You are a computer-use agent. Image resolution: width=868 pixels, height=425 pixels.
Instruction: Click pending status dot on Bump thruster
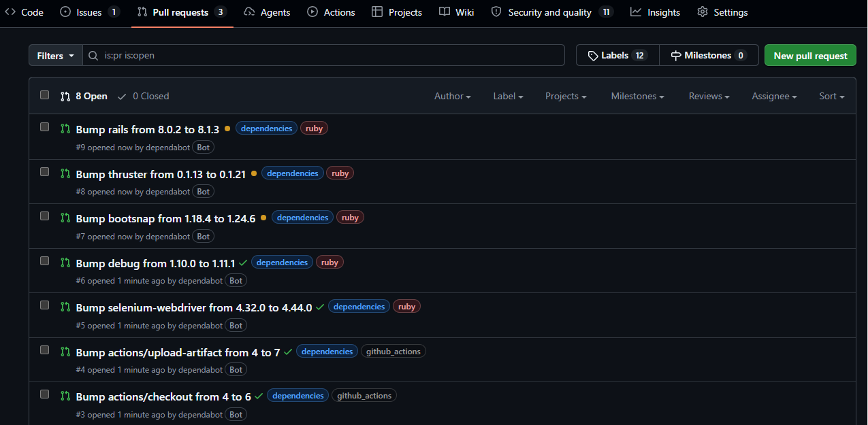tap(253, 173)
